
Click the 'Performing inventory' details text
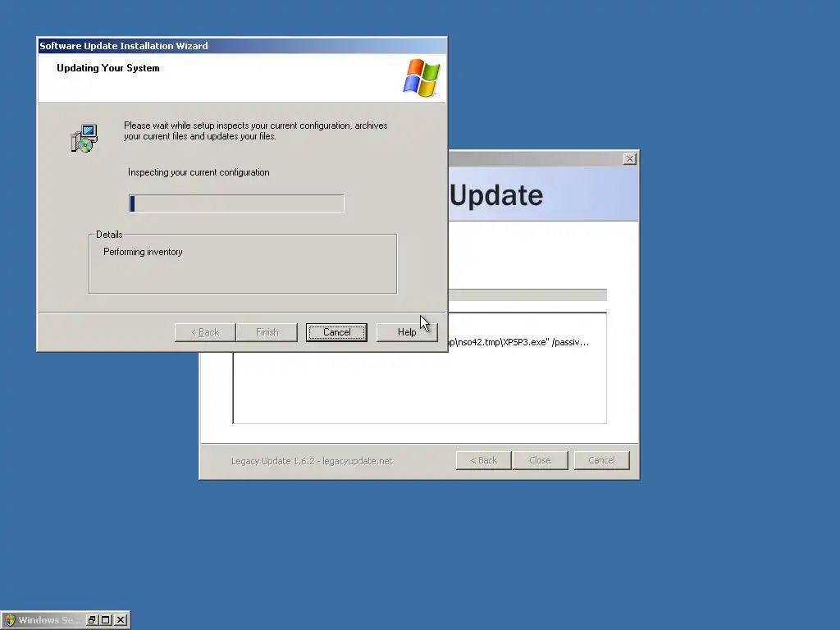coord(143,252)
